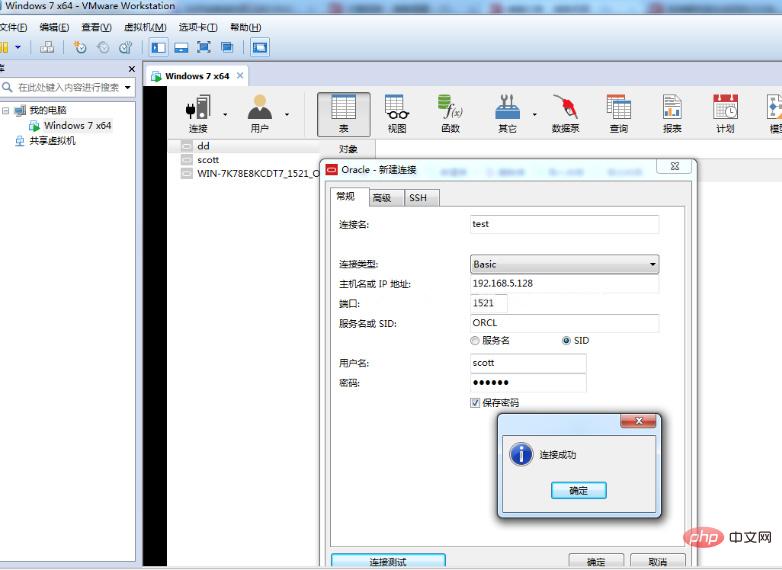Open the 函数 function tool
The image size is (782, 570).
pyautogui.click(x=450, y=114)
